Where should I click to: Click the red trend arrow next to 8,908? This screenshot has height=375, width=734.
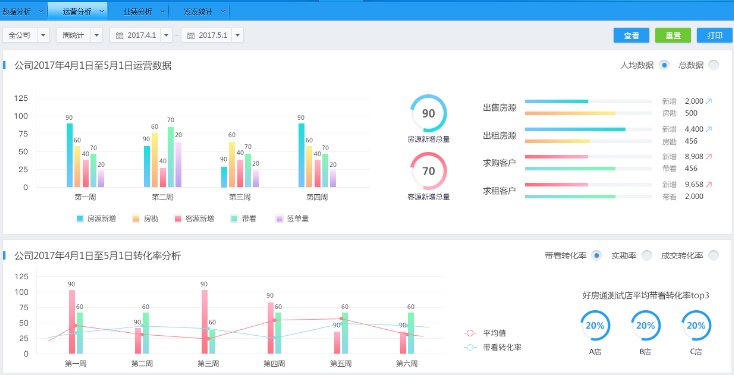[x=709, y=157]
